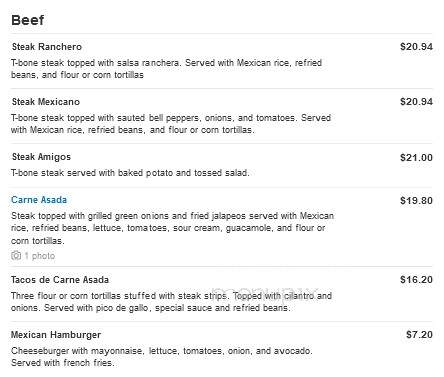The image size is (444, 377).
Task: Click Tacos de Carne Asada title
Action: pyautogui.click(x=60, y=280)
